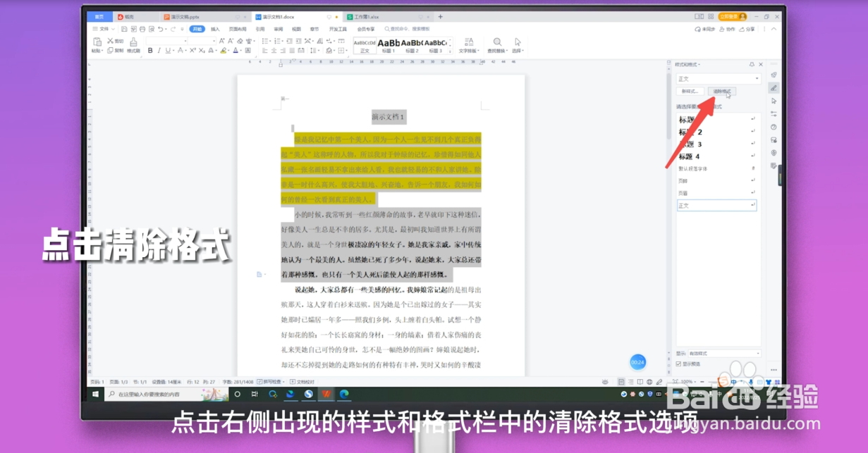Click the increase font size icon

[223, 42]
